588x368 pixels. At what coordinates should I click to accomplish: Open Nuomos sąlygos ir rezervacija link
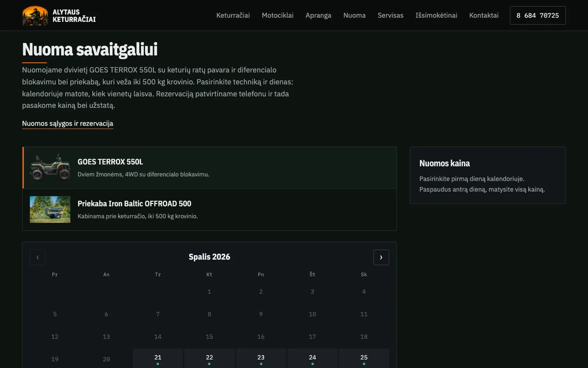pyautogui.click(x=68, y=124)
